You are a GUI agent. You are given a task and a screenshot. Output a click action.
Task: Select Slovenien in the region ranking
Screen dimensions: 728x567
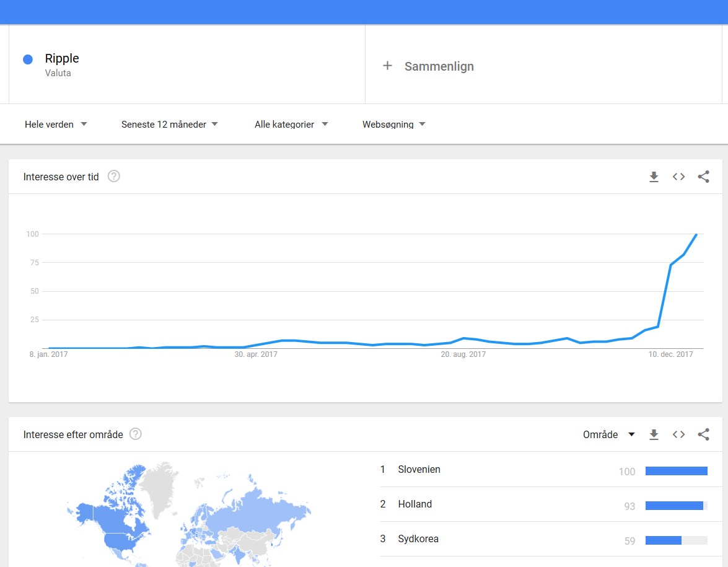click(419, 470)
